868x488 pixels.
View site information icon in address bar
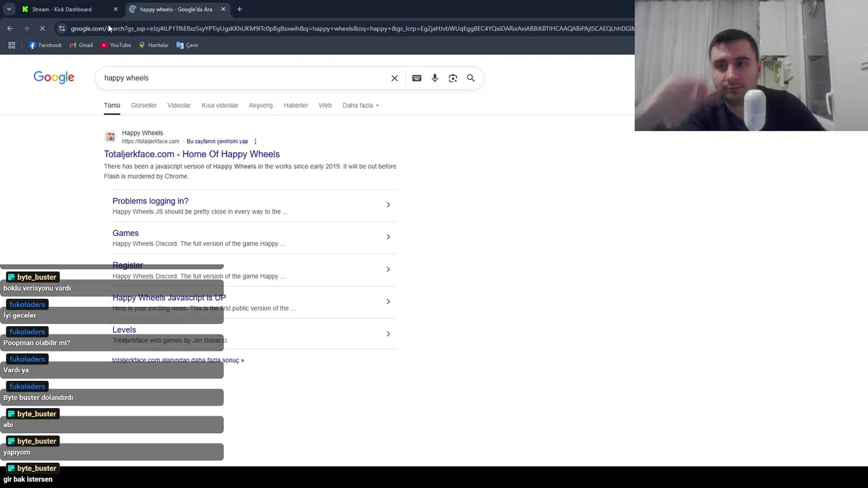[x=62, y=28]
